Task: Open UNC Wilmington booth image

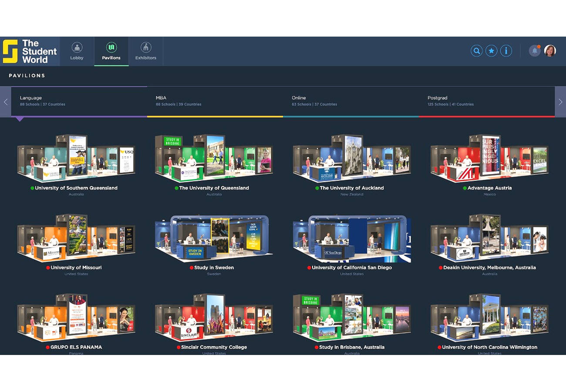Action: coord(489,318)
